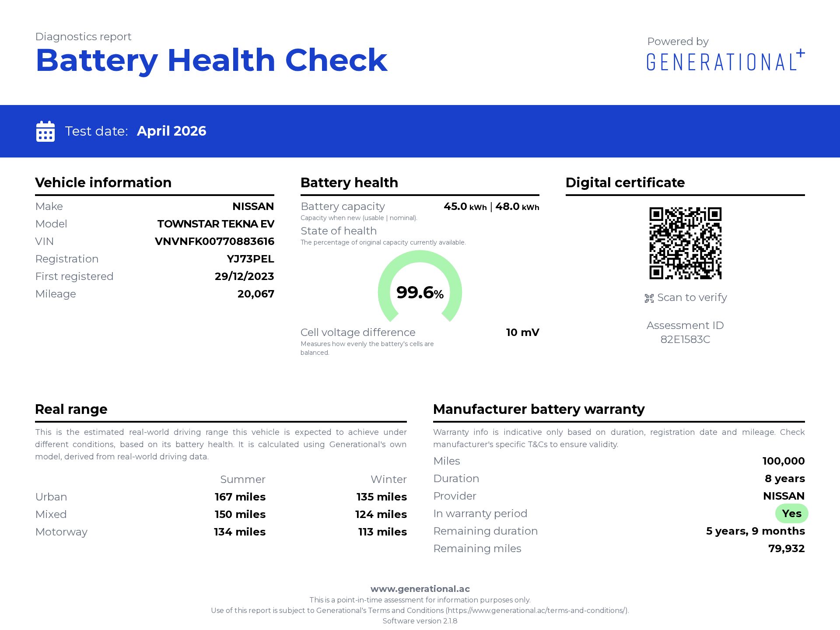Click the calendar icon beside Test date
840x630 pixels.
point(45,130)
